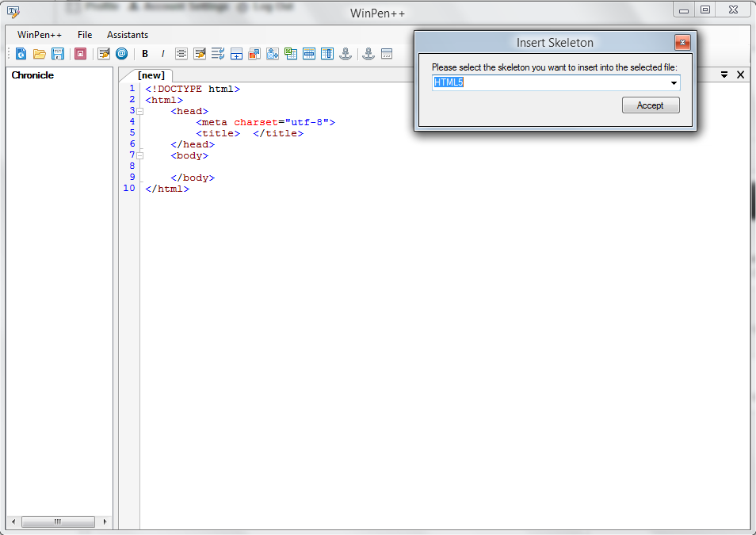Image resolution: width=756 pixels, height=535 pixels.
Task: Click the @ email link icon
Action: point(121,54)
